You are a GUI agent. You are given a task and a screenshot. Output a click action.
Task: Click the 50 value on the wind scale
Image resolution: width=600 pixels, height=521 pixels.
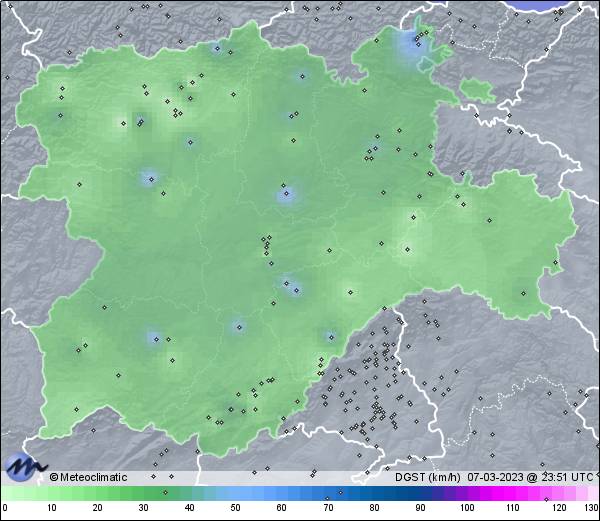(x=235, y=508)
